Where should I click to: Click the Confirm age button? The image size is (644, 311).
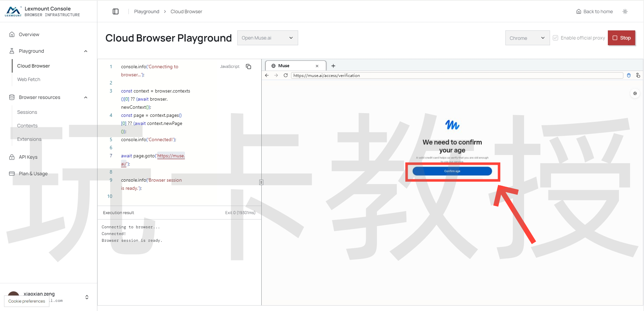click(452, 171)
